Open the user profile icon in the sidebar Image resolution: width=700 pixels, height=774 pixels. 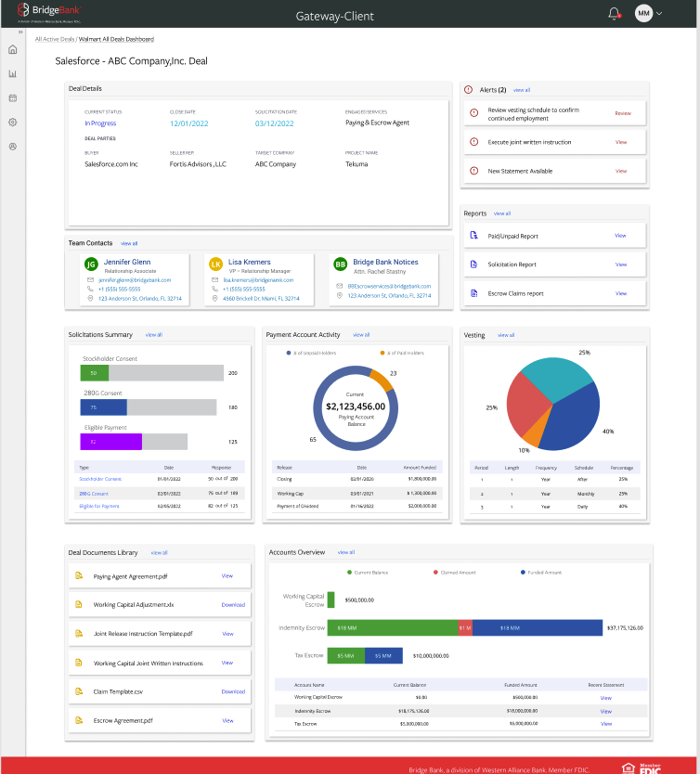(x=13, y=146)
